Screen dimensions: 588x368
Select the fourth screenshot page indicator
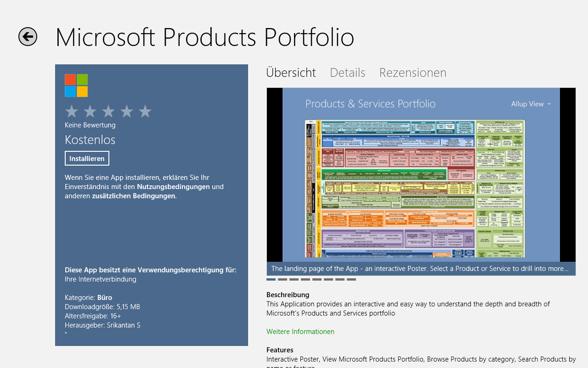(x=305, y=279)
